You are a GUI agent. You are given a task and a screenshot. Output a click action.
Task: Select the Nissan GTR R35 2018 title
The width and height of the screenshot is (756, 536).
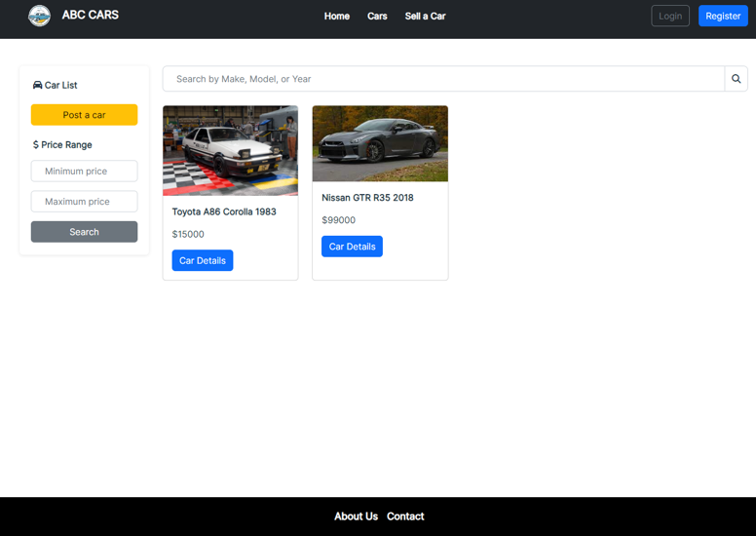click(x=367, y=198)
